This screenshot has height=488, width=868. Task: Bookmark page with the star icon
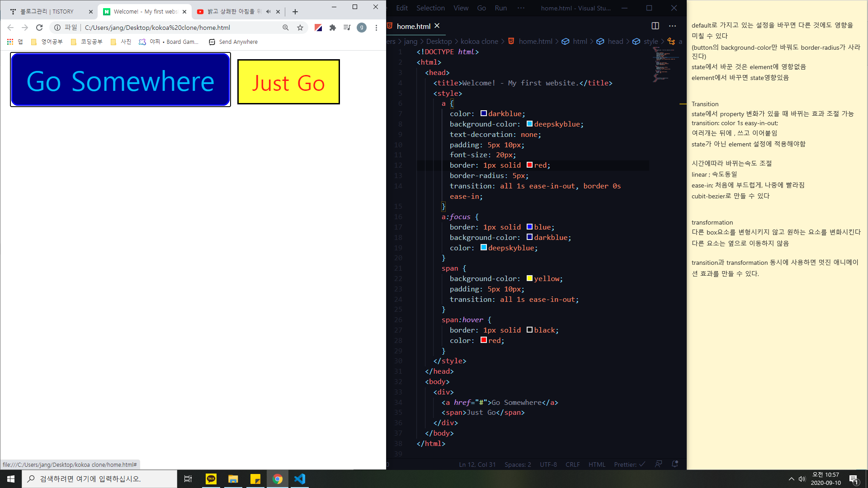[x=300, y=28]
